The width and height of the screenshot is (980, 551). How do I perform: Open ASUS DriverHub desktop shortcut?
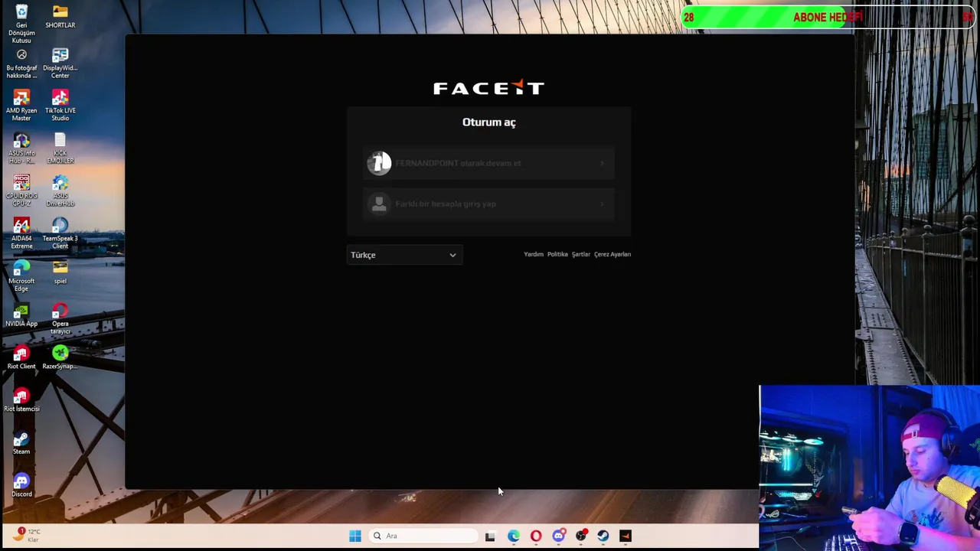point(60,191)
